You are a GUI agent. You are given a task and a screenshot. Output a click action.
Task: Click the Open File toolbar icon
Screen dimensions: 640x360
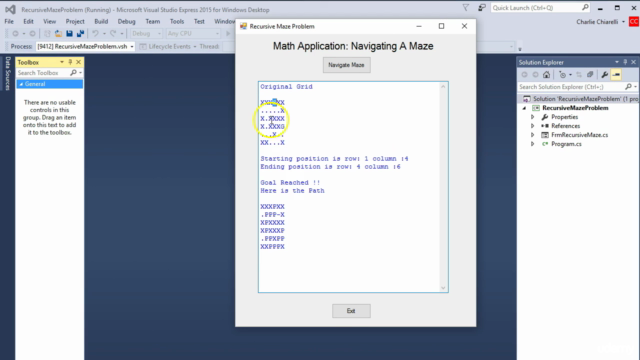click(x=58, y=33)
